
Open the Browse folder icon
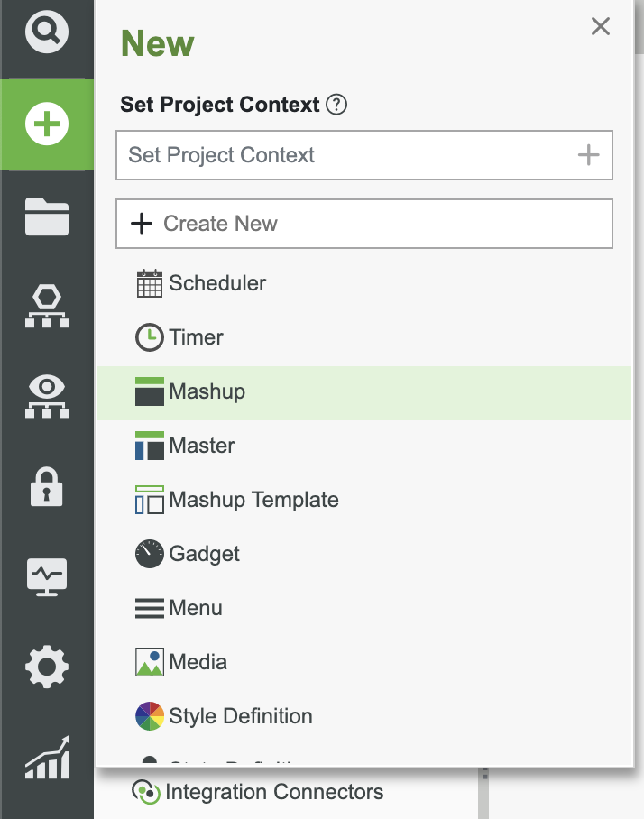point(47,217)
